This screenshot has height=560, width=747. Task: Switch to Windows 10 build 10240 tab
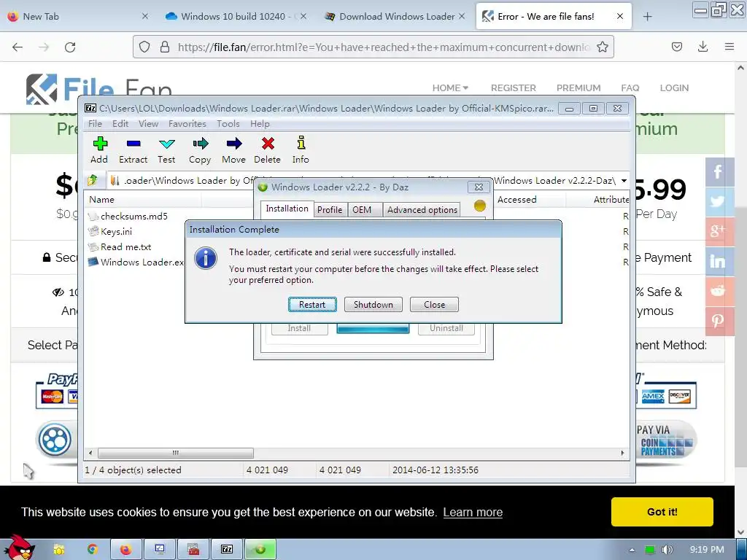click(236, 17)
